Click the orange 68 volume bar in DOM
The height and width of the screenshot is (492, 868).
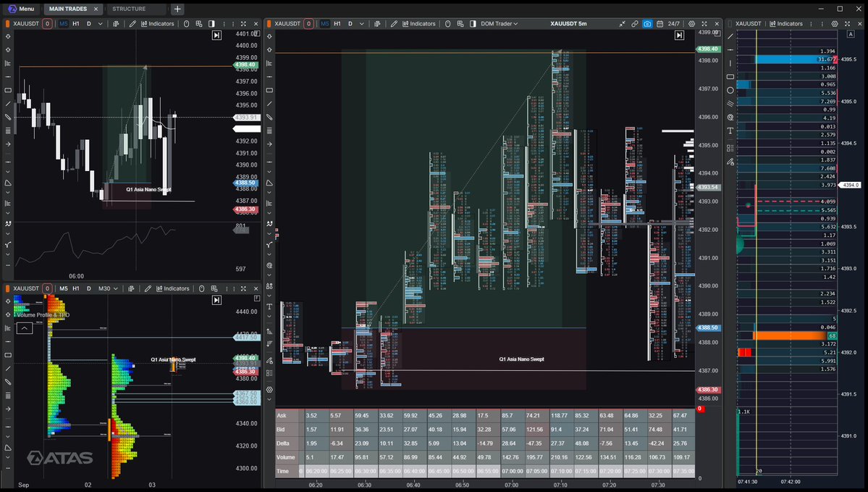point(794,335)
